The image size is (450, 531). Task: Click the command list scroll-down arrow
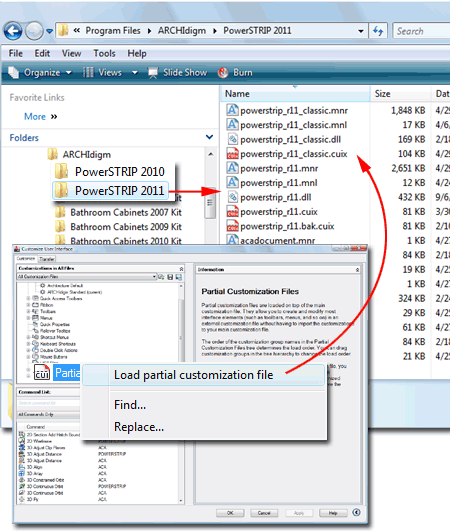181,501
